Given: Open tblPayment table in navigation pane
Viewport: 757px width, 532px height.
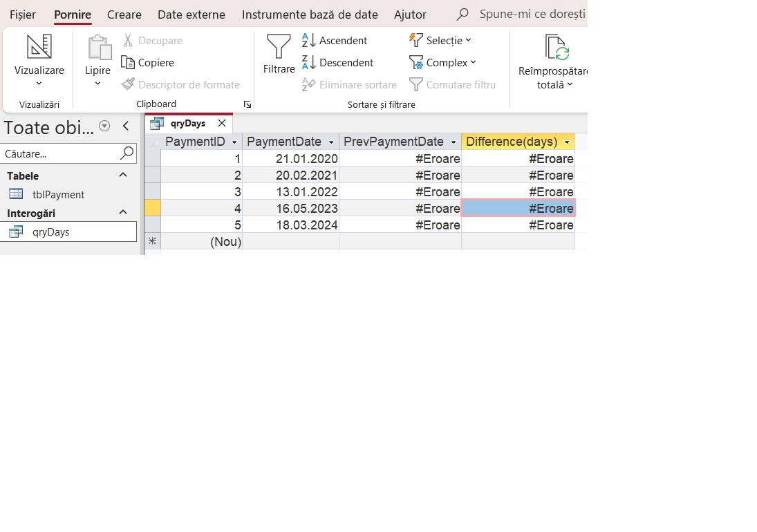Looking at the screenshot, I should coord(58,195).
